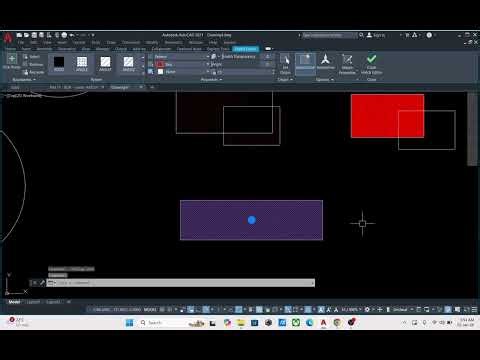
Task: Click the help question mark icon
Action: [429, 35]
